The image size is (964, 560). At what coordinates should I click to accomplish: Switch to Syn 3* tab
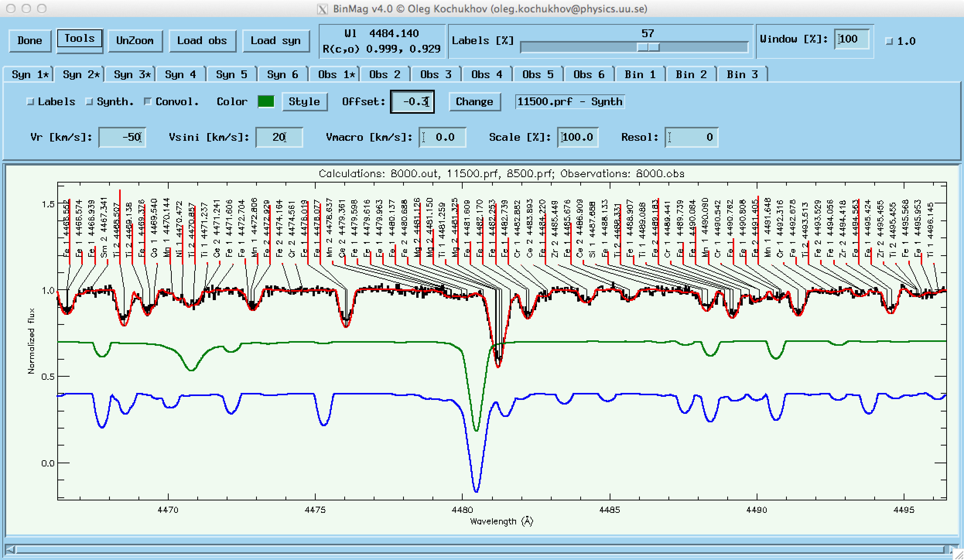point(131,74)
